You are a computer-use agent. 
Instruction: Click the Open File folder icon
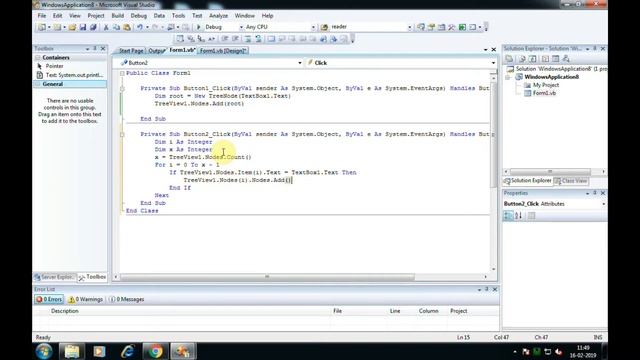point(72,27)
